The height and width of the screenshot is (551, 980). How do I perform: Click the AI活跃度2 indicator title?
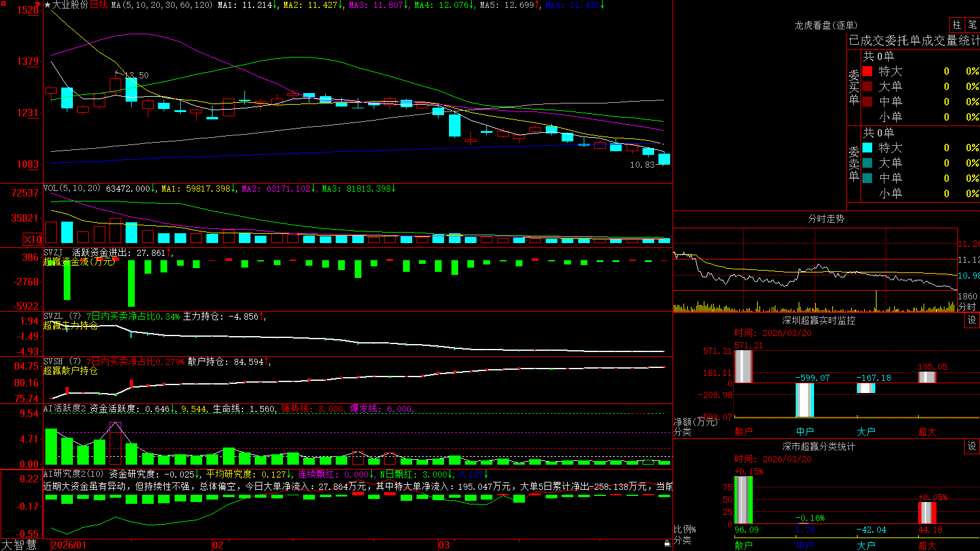click(65, 408)
